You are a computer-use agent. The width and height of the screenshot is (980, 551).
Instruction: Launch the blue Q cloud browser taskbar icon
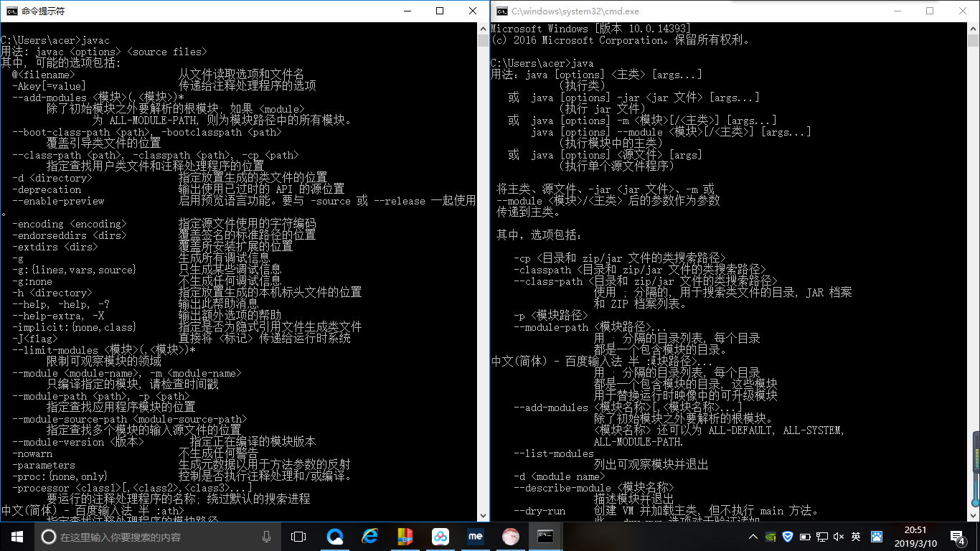[x=335, y=537]
